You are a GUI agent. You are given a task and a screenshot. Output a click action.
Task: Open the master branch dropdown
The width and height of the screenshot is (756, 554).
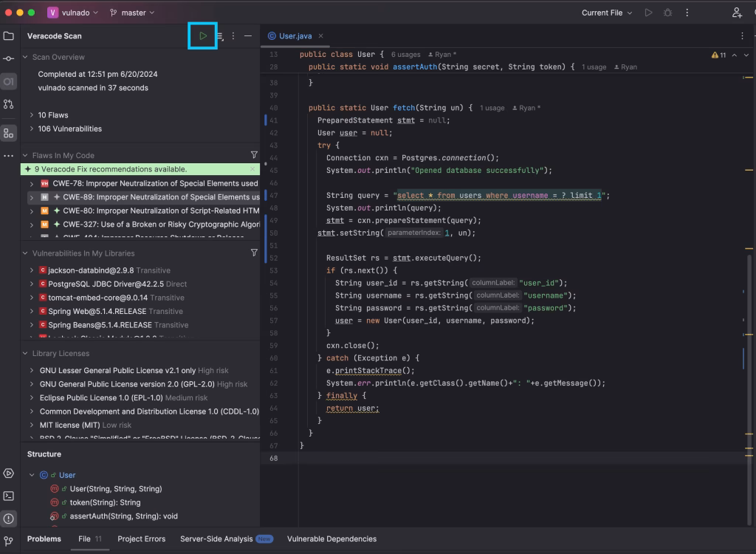coord(132,13)
